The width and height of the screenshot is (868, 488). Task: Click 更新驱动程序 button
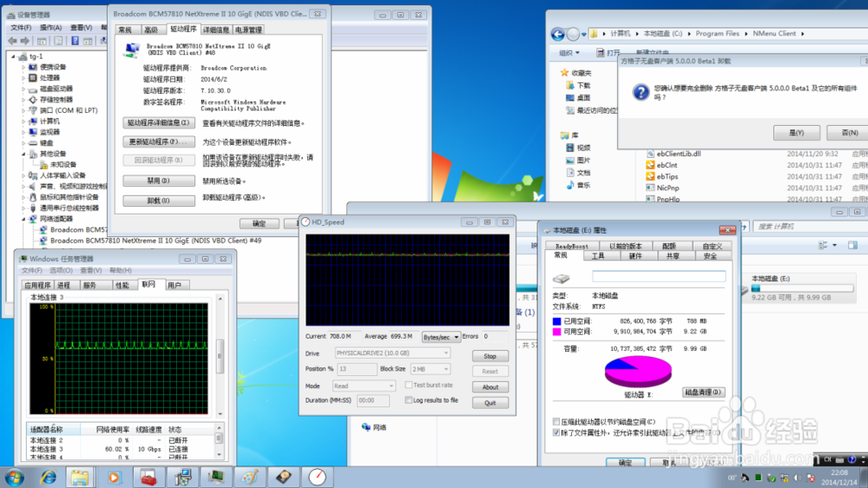point(159,142)
